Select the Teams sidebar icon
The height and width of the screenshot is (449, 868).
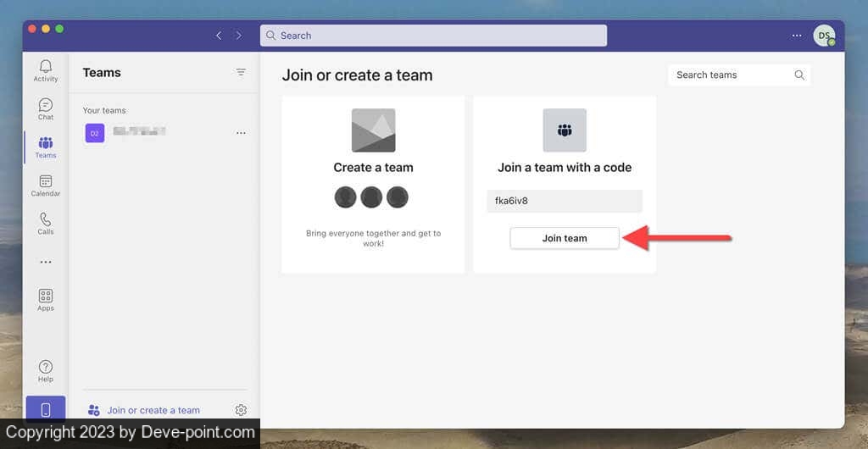[46, 147]
